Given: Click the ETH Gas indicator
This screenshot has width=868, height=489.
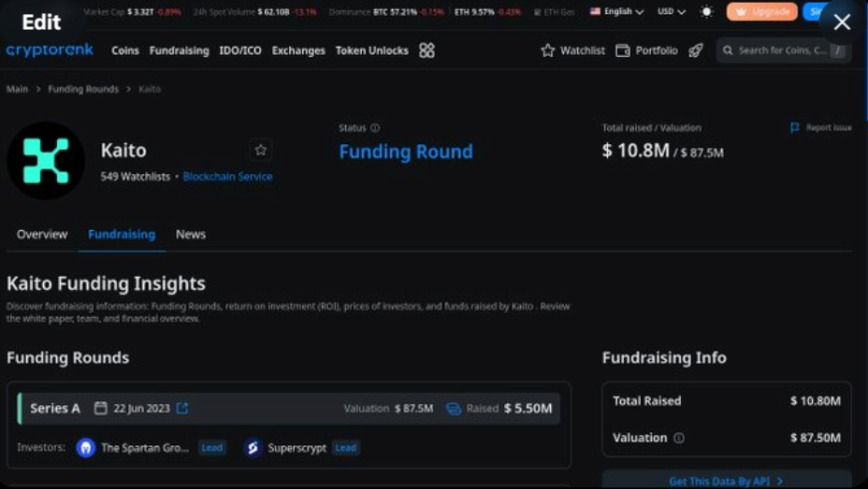Looking at the screenshot, I should click(554, 11).
